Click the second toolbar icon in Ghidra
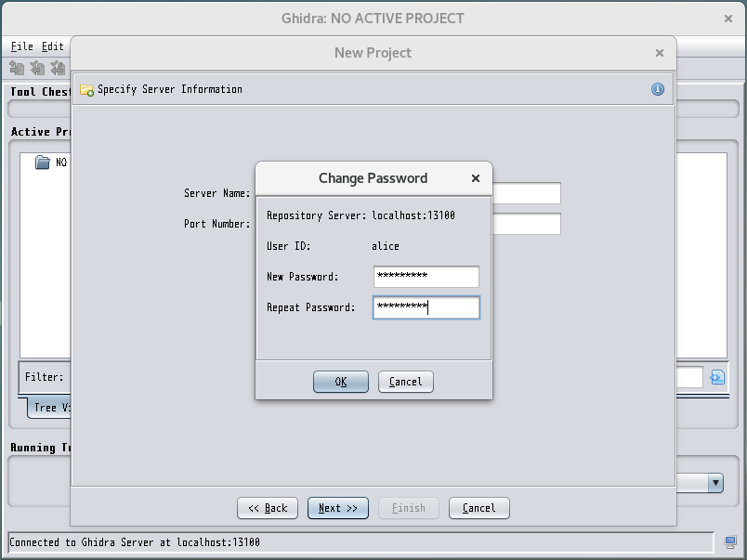Viewport: 747px width, 560px height. [38, 69]
